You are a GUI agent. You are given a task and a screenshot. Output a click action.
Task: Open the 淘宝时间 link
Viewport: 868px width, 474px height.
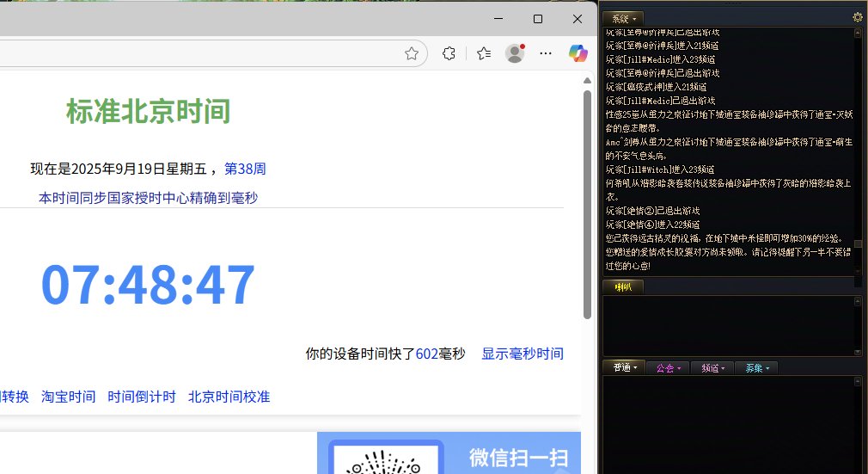pyautogui.click(x=68, y=397)
